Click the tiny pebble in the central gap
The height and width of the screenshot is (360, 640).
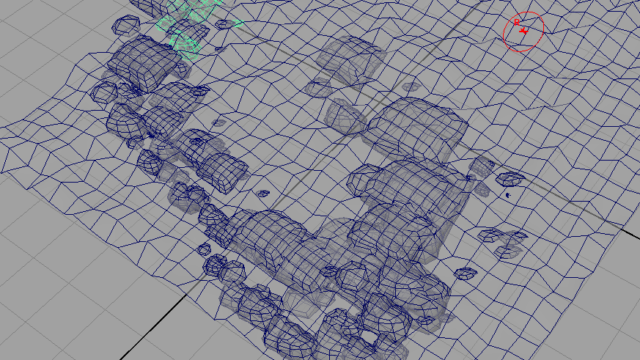point(263,193)
